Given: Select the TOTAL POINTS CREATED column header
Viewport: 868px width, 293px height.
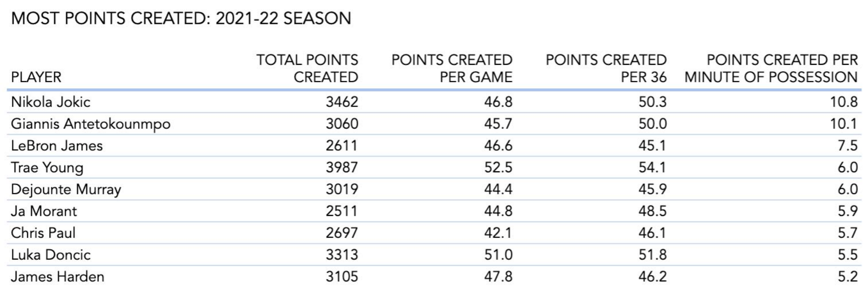Looking at the screenshot, I should (x=307, y=68).
